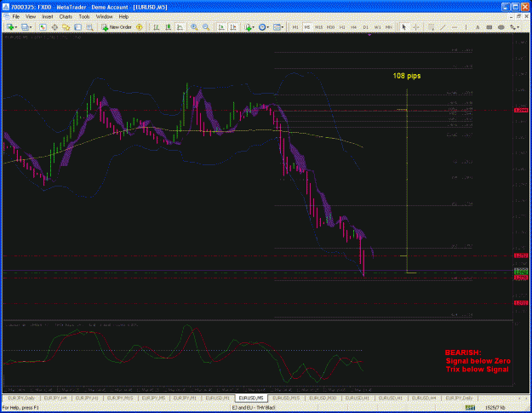Open the Data Window icon
The image size is (532, 413).
54,27
